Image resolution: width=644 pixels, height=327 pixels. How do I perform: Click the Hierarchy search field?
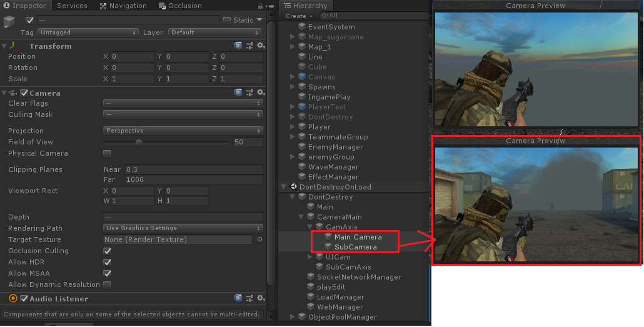(375, 16)
